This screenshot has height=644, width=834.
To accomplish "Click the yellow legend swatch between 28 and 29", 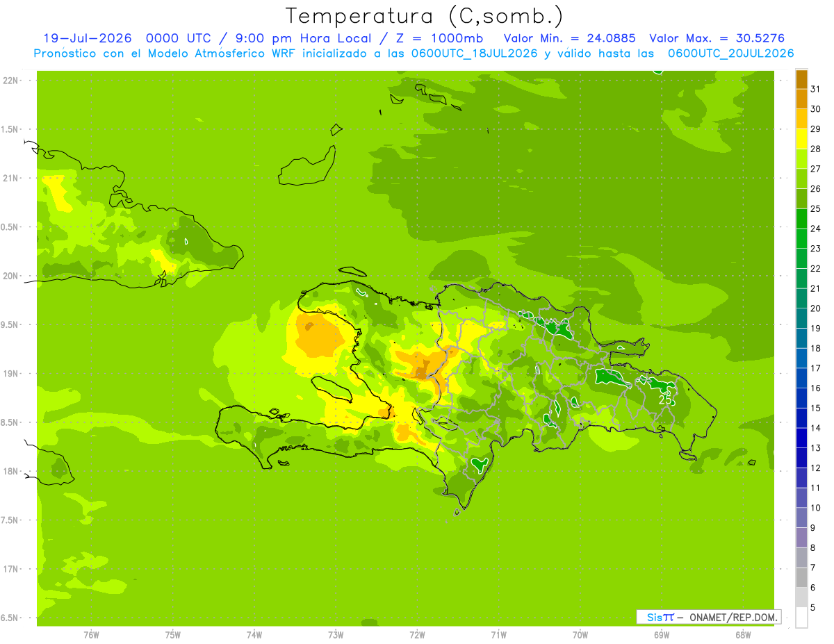I will (x=801, y=139).
